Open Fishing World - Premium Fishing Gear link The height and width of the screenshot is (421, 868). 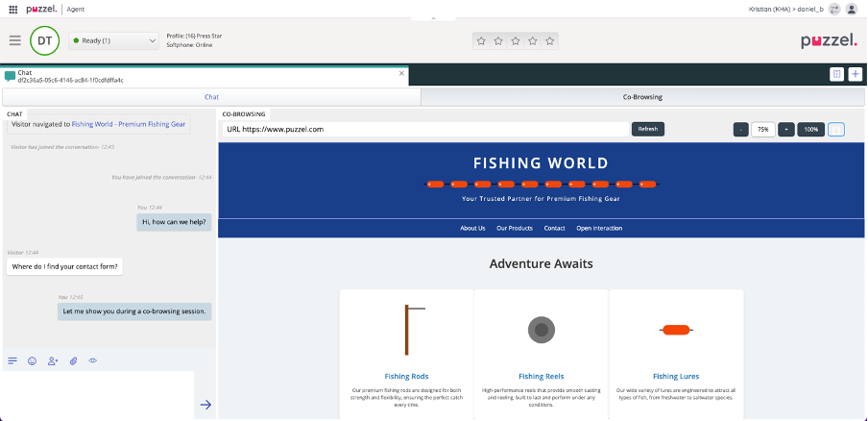point(130,124)
